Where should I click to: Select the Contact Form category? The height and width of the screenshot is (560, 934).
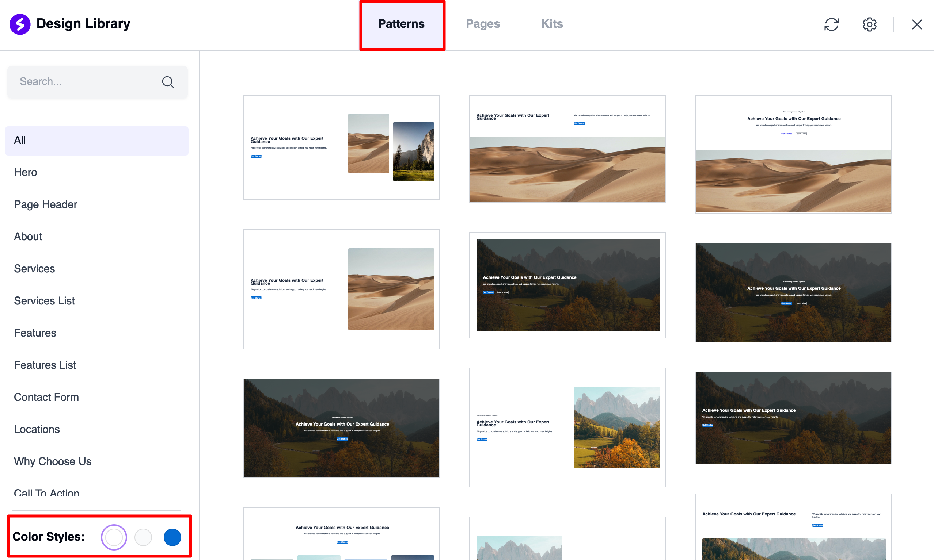[46, 397]
